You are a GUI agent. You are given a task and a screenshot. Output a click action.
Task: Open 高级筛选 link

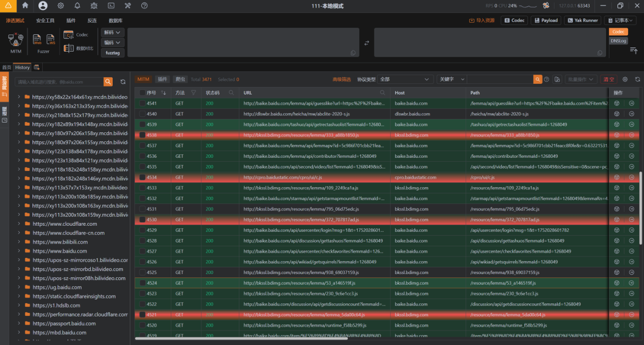click(x=341, y=79)
